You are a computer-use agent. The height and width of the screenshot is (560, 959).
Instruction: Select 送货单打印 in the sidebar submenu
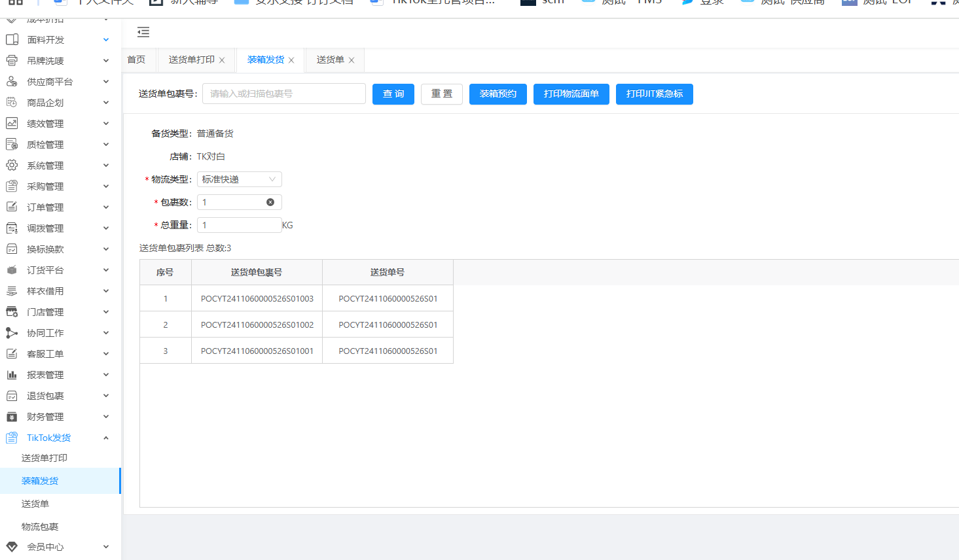point(45,458)
